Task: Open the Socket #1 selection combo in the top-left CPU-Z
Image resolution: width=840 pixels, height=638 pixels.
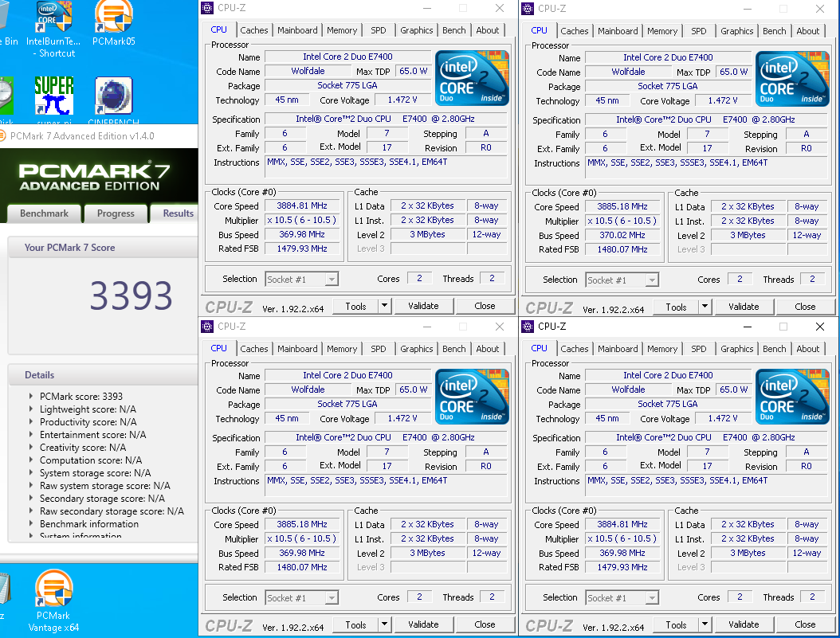Action: 301,279
